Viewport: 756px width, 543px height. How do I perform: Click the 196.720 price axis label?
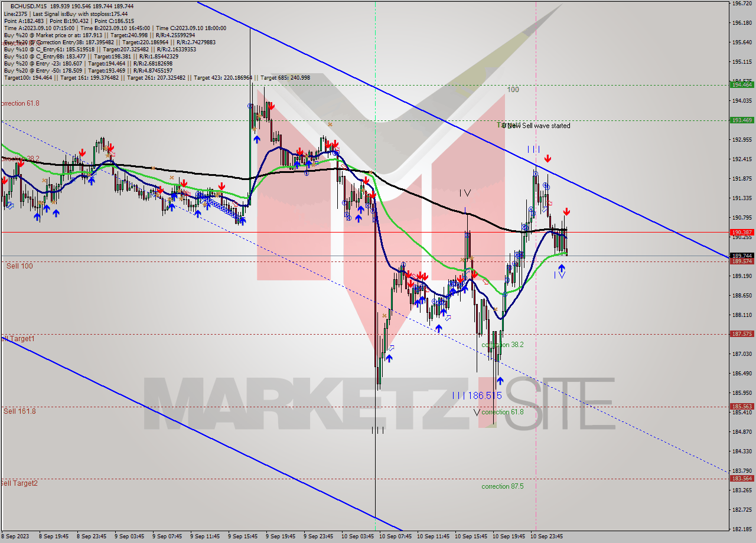[742, 4]
